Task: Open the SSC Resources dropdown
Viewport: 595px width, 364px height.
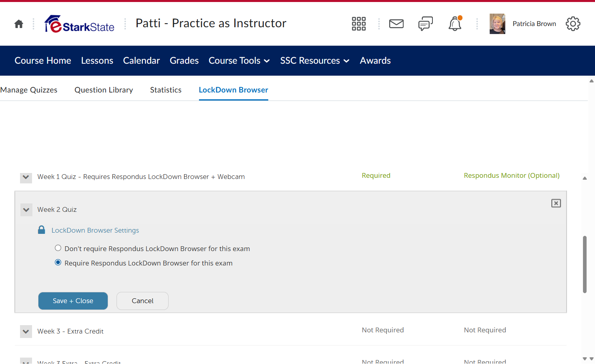Action: click(x=315, y=61)
